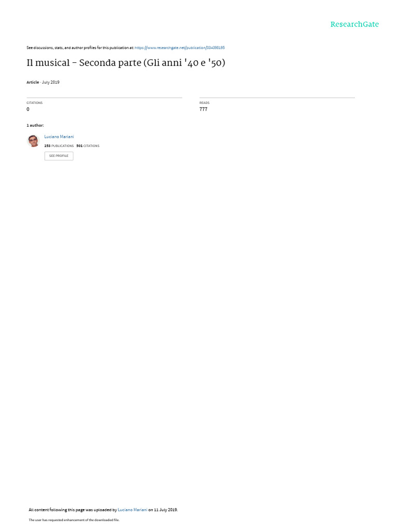Click the READS heading label
399x532 pixels.
pyautogui.click(x=204, y=103)
